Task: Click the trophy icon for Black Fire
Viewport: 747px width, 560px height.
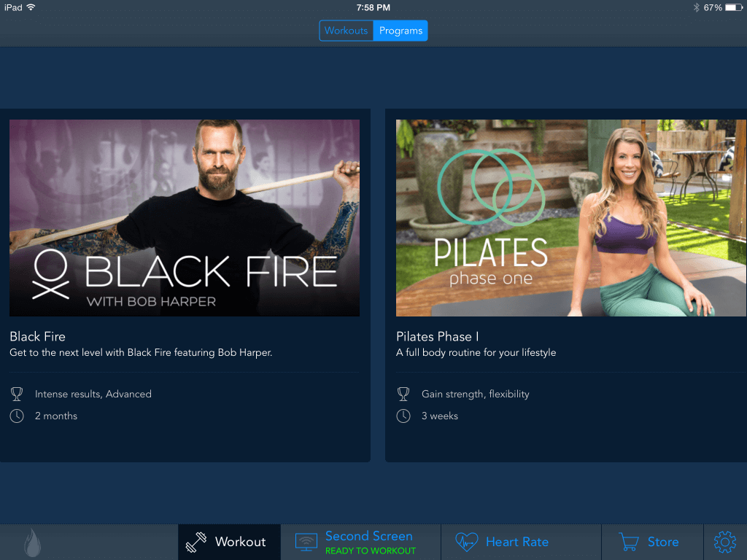Action: pos(17,394)
